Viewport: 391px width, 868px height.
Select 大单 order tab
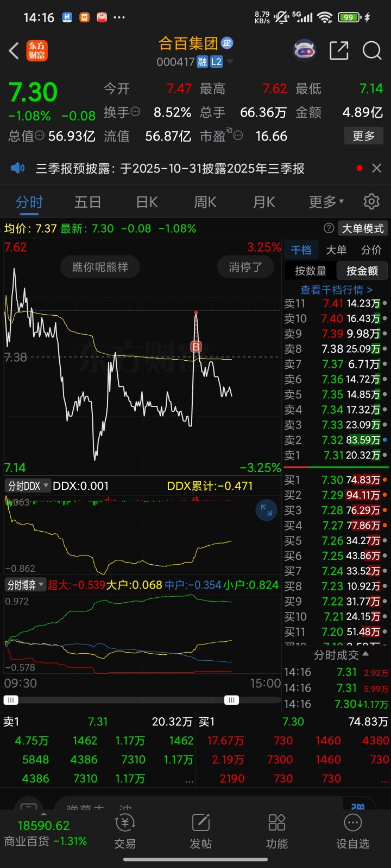(x=336, y=250)
